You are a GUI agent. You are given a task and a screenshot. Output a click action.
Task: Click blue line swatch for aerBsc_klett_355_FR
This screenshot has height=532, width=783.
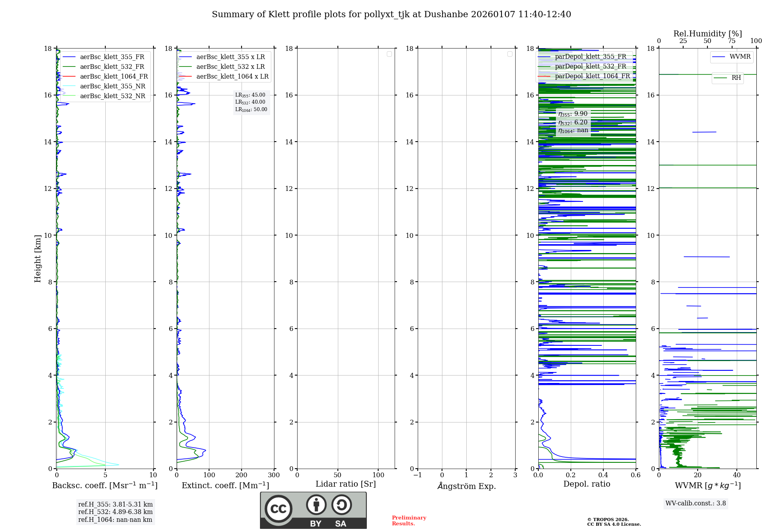(69, 57)
